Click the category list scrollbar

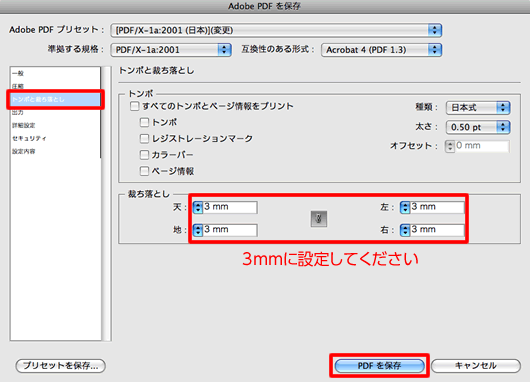[x=106, y=204]
